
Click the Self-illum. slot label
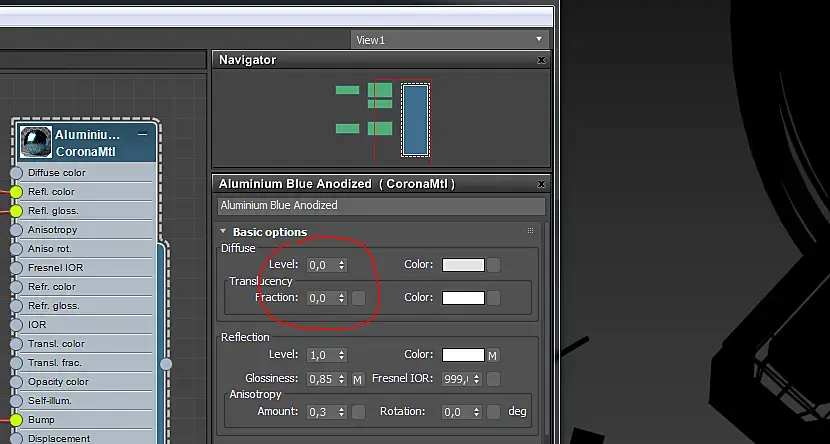pyautogui.click(x=50, y=401)
